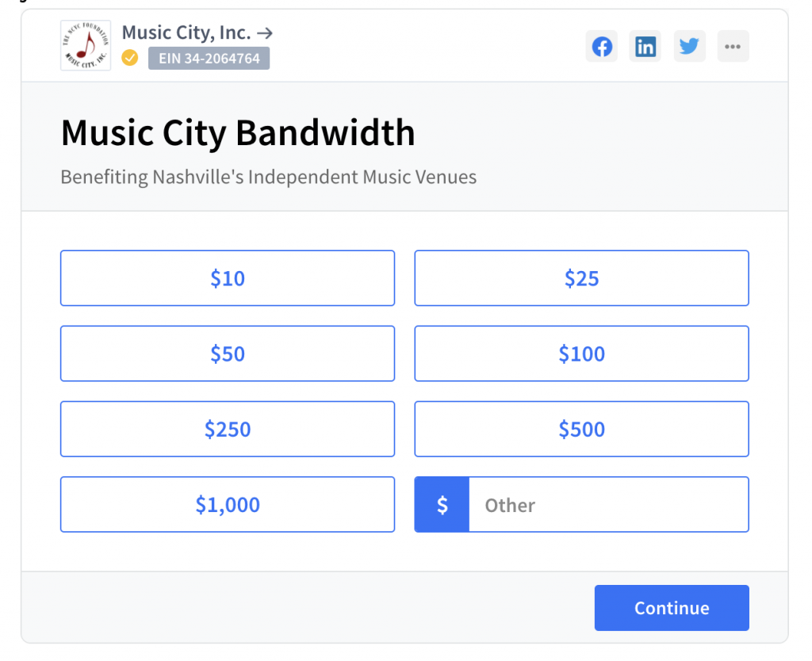Open the Music City, Inc. organization link

[197, 32]
